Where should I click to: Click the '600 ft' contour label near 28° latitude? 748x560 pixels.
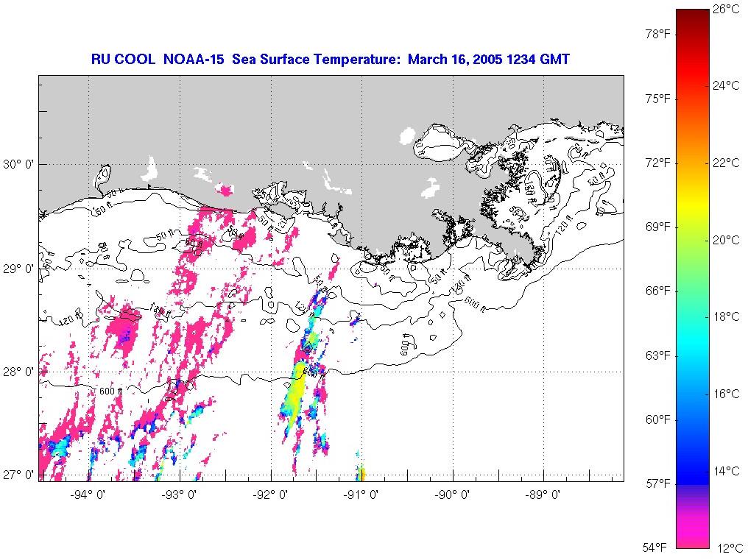pos(110,391)
